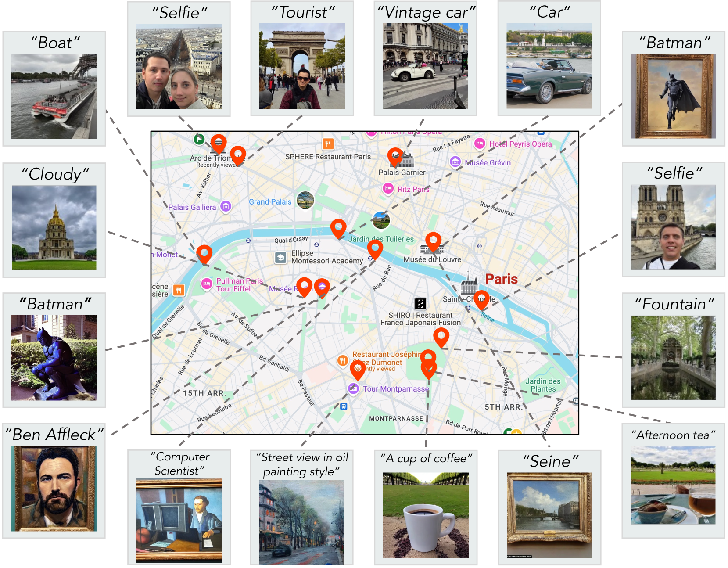Open the "Fountain" photo thumbnail
The width and height of the screenshot is (728, 568).
point(674,358)
